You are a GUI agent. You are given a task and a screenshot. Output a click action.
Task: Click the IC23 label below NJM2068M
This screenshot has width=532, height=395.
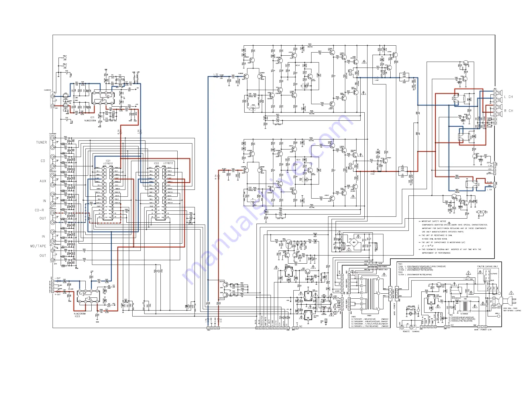pyautogui.click(x=77, y=316)
